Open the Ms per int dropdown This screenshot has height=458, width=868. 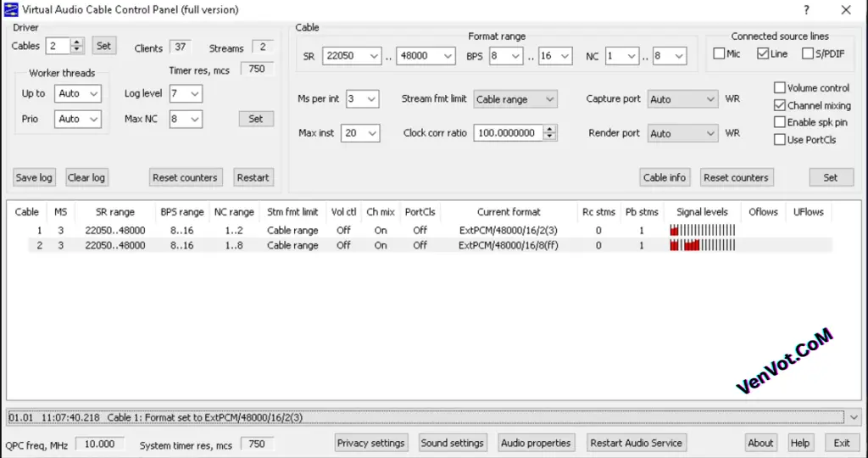[x=363, y=99]
